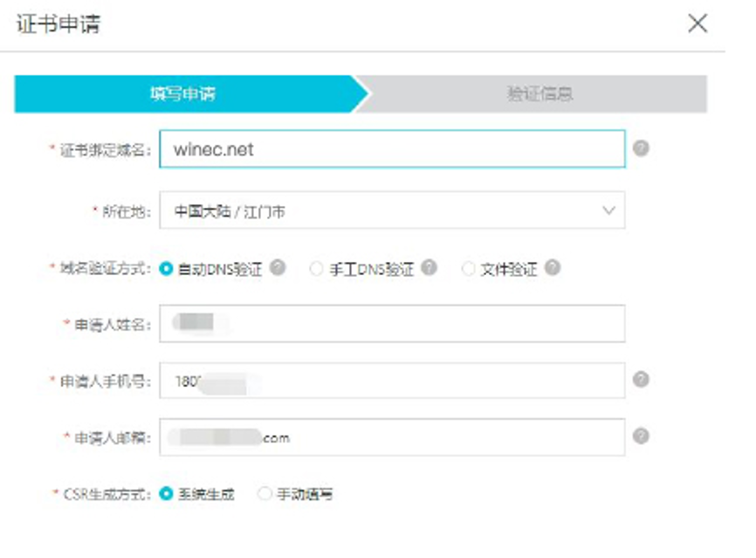Open help icon beside 证书绑定域名 field

click(x=641, y=148)
